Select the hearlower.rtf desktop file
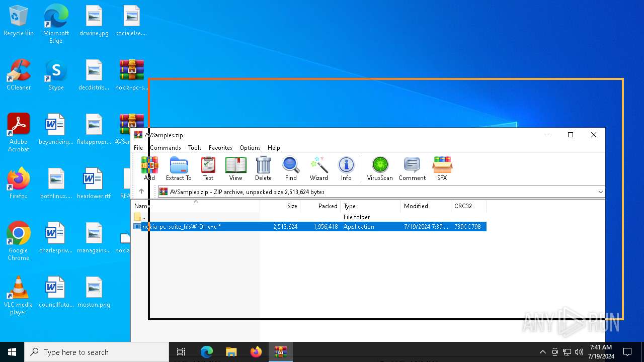Screen dimensions: 644x362 click(x=94, y=184)
